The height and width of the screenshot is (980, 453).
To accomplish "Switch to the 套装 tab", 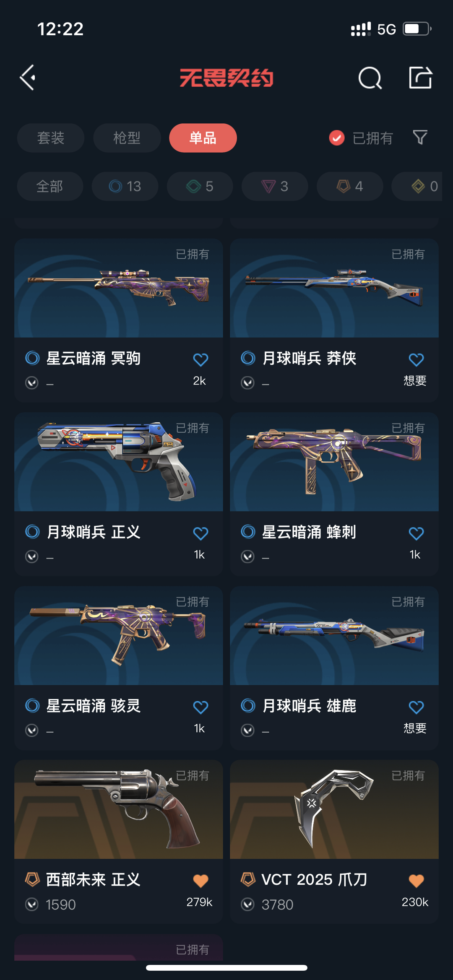I will tap(51, 138).
